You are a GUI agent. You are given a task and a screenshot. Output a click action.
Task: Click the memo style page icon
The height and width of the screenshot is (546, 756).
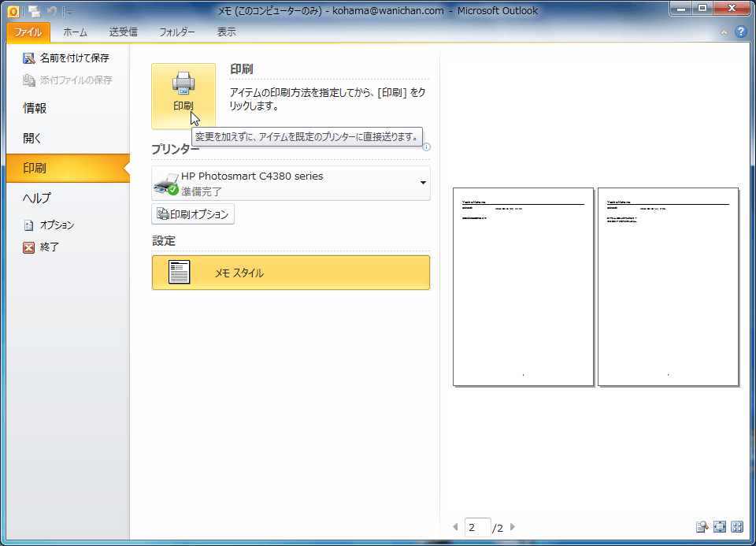pyautogui.click(x=179, y=272)
